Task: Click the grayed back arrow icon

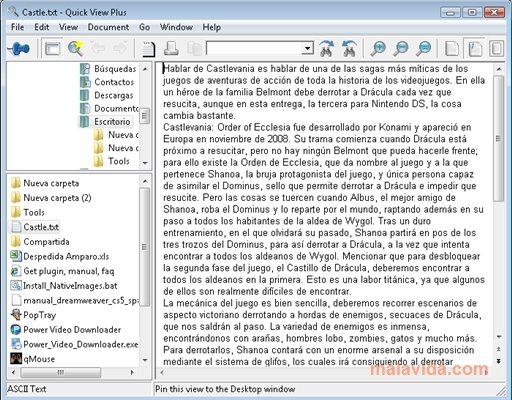Action: click(98, 49)
